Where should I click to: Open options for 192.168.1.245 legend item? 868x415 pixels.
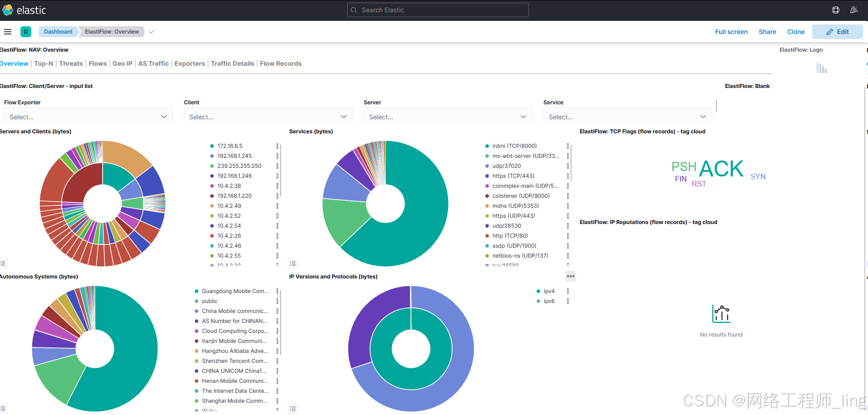(x=277, y=156)
